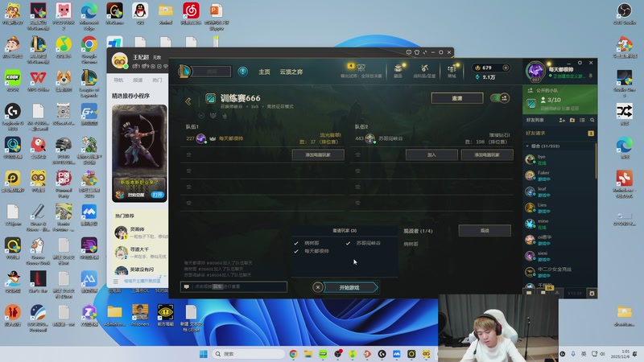
Task: Open the 主页 home tab
Action: click(x=264, y=72)
